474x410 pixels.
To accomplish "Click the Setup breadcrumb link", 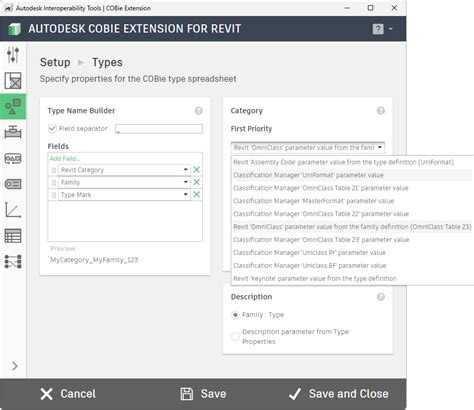I will (x=55, y=62).
